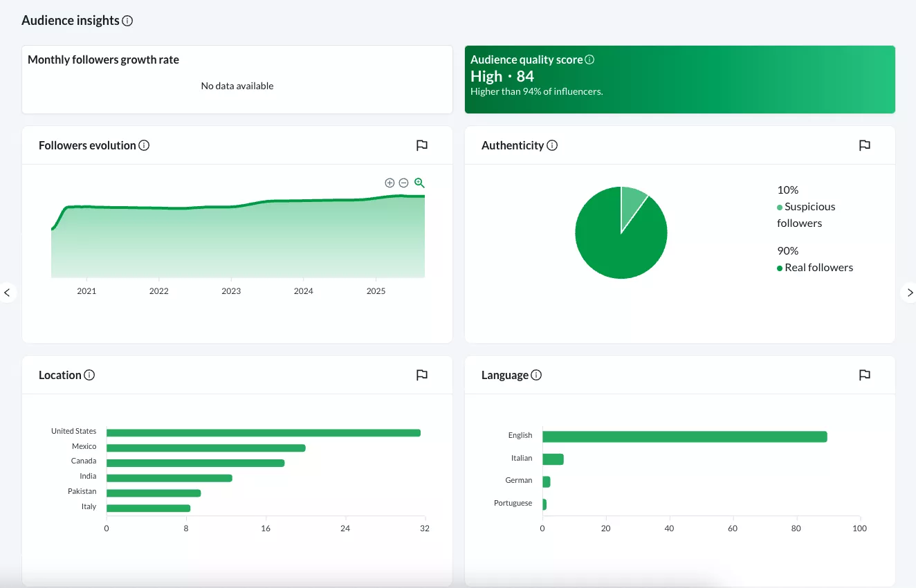The height and width of the screenshot is (588, 916).
Task: Click the 10% suspicious followers value
Action: [x=788, y=190]
